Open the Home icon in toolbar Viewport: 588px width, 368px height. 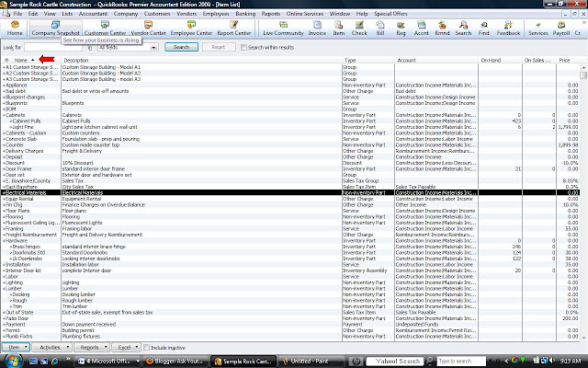coord(15,29)
